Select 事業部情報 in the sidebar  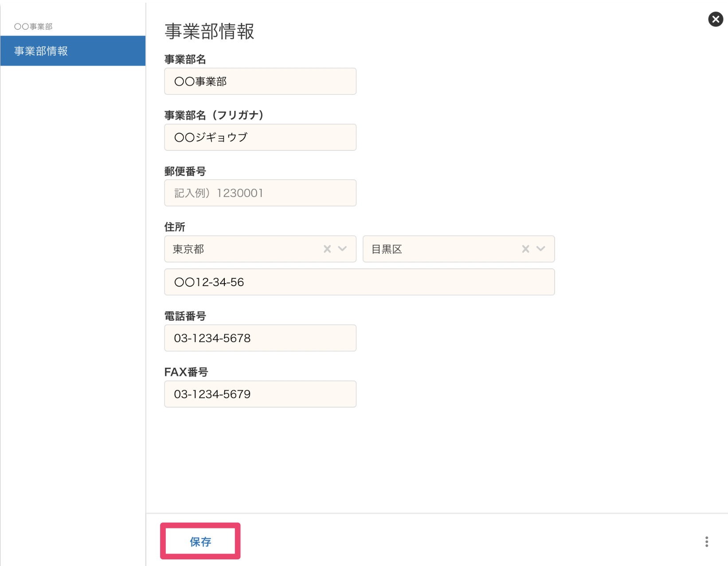coord(73,51)
